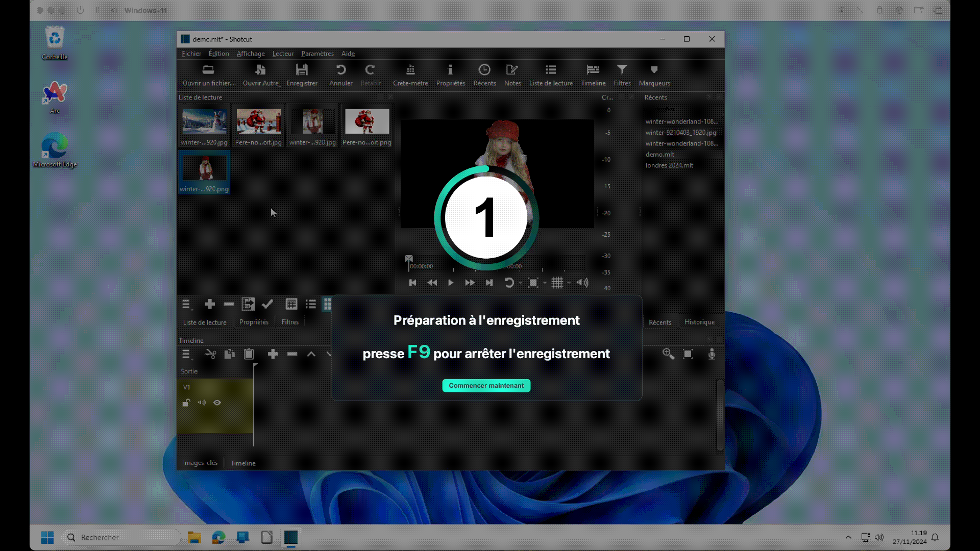Open the Récents clock icon in toolbar
Screen dimensions: 980x551
[484, 69]
